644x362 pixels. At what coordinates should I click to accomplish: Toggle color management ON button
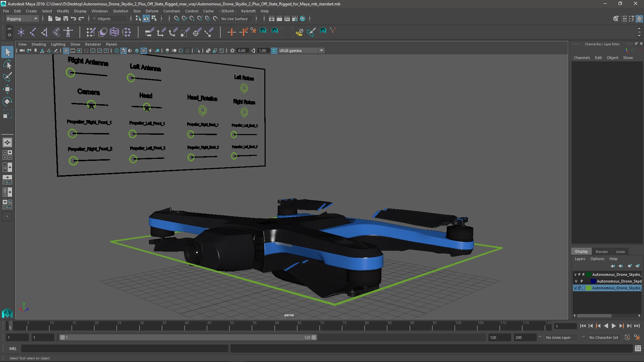274,51
